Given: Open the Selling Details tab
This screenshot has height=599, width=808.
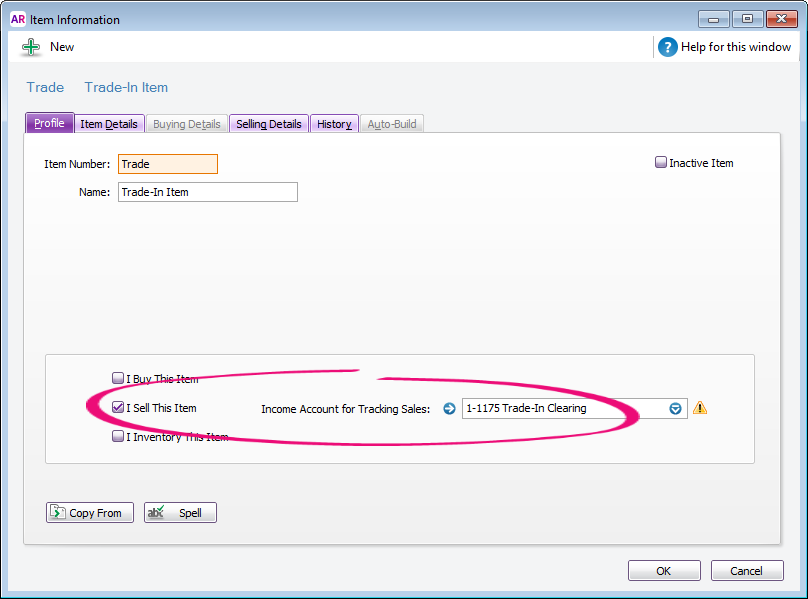Looking at the screenshot, I should pos(268,124).
